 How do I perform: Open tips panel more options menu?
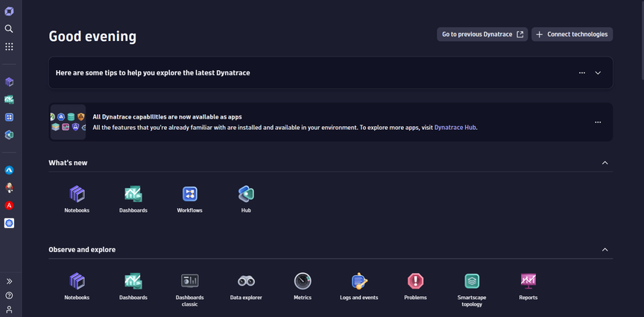[x=582, y=73]
